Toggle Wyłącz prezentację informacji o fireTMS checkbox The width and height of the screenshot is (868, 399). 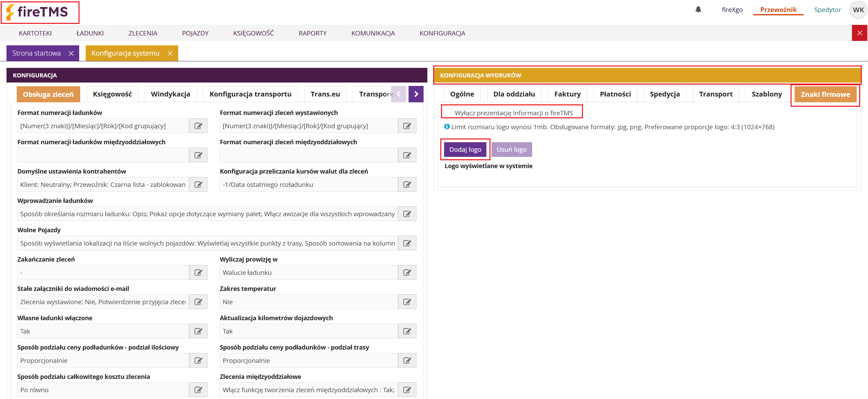click(448, 113)
